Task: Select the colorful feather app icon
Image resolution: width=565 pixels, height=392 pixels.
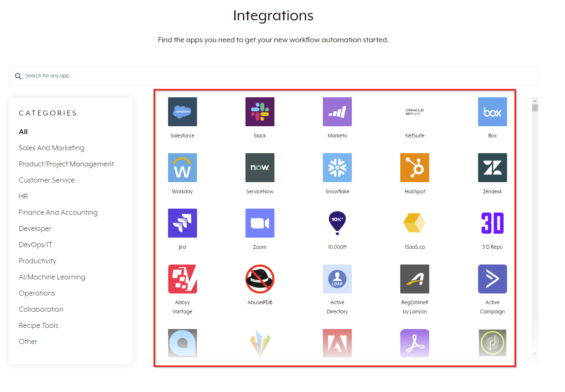Action: [x=260, y=343]
